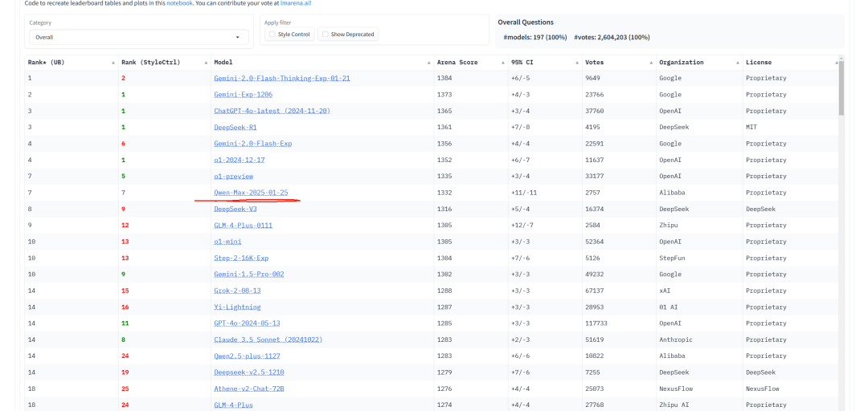Sort by Organization column arrow
Viewport: 868px width, 411px height.
click(738, 63)
